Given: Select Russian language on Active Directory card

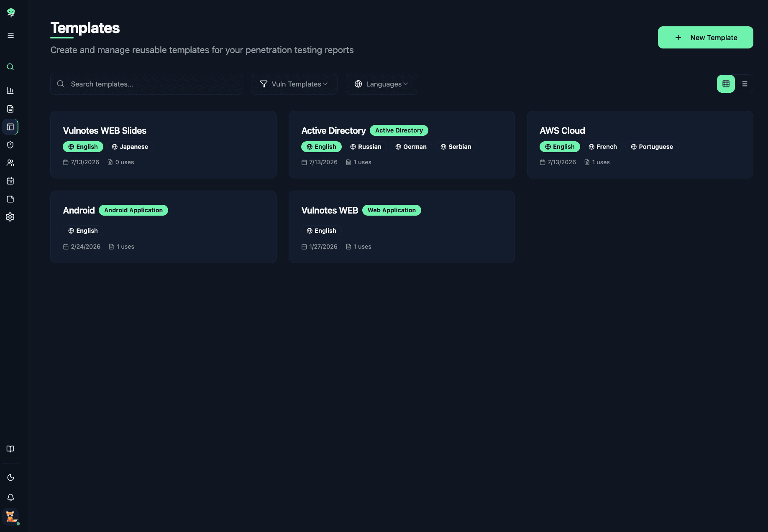Looking at the screenshot, I should (366, 147).
